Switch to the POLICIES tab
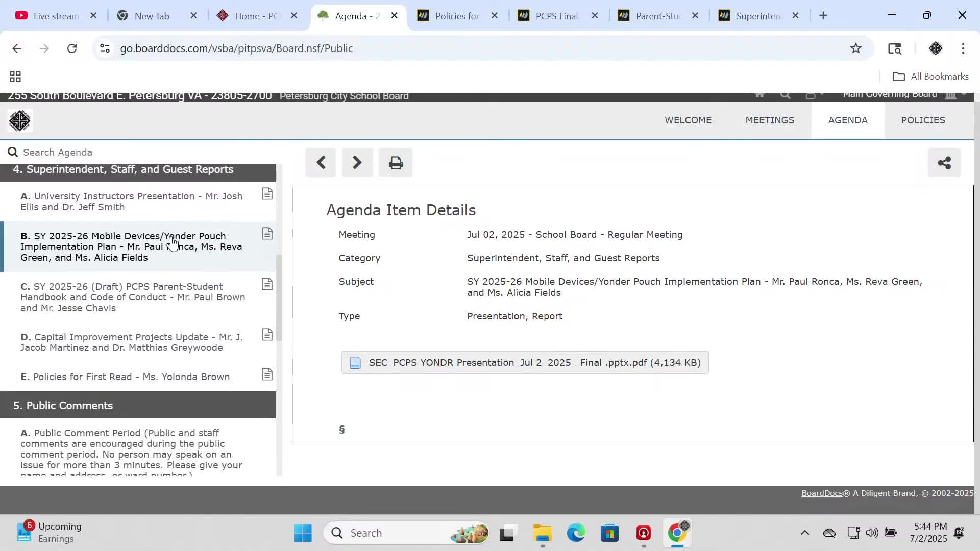Screen dimensions: 980x551 point(923,120)
